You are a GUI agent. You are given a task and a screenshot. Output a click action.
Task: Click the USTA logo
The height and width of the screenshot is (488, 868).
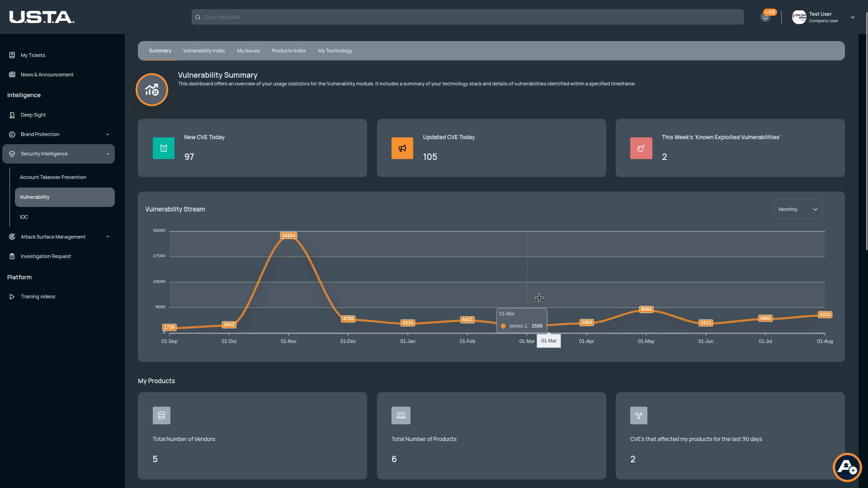click(42, 17)
